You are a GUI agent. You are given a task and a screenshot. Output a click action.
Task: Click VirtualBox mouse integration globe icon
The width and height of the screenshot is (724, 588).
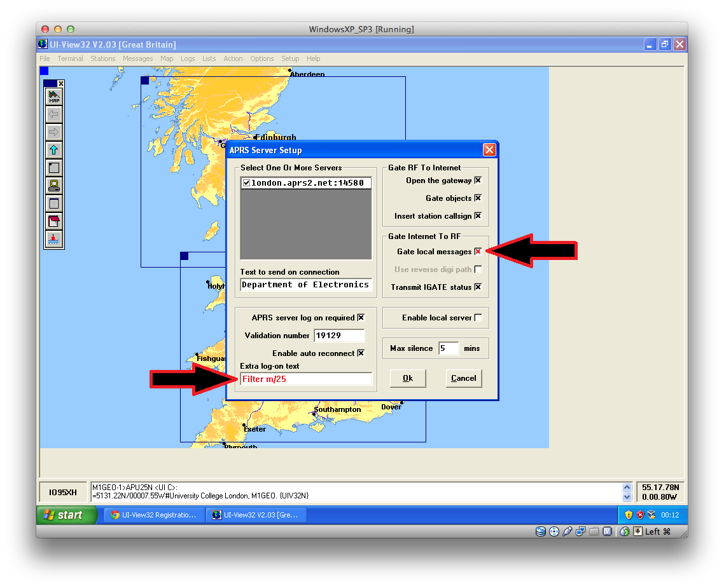(624, 531)
